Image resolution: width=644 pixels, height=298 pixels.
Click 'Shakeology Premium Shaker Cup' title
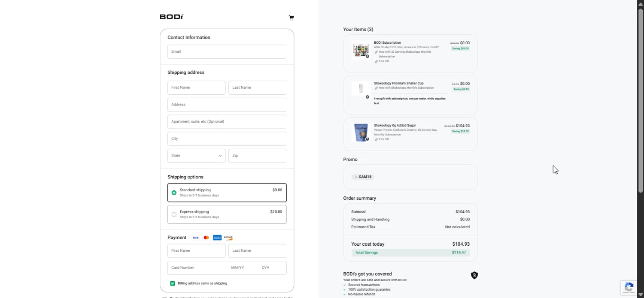(398, 83)
